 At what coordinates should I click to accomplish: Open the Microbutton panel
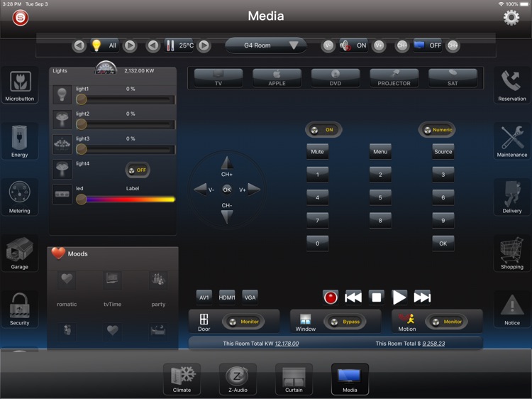click(x=20, y=85)
